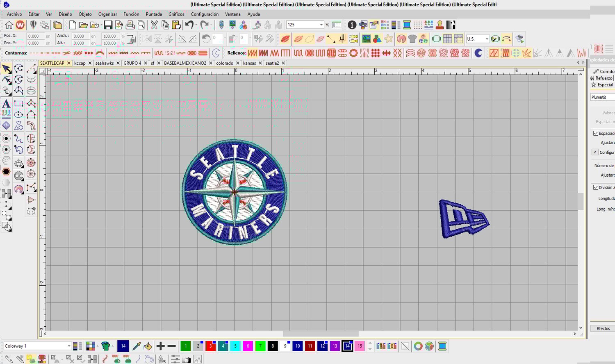Open print preview magnifier icon
Screen dimensions: 615x364
tap(141, 25)
